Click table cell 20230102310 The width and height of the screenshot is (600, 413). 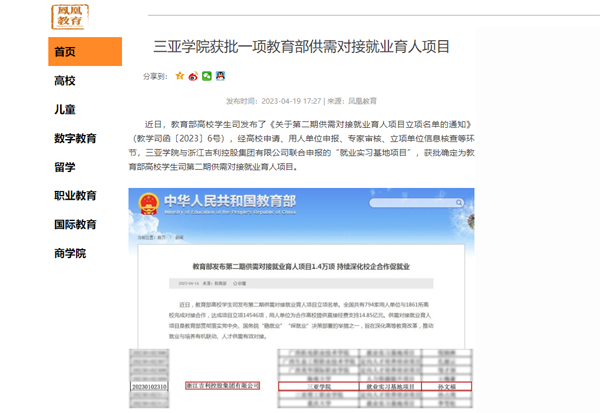(x=149, y=387)
